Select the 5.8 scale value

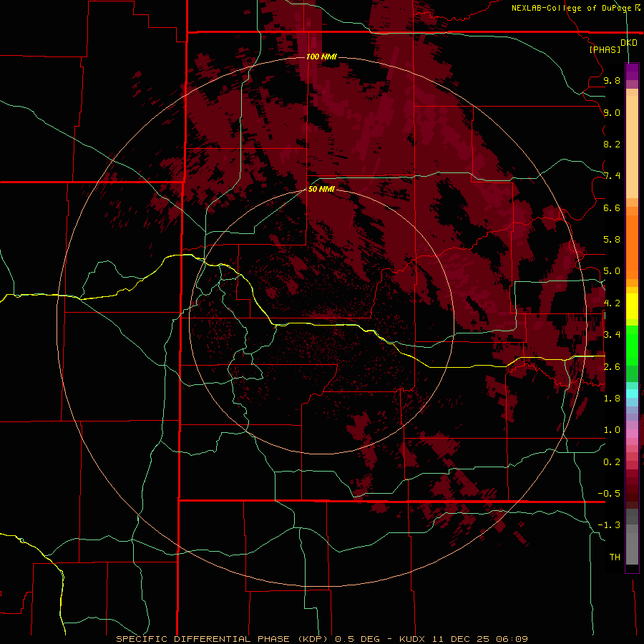(612, 240)
